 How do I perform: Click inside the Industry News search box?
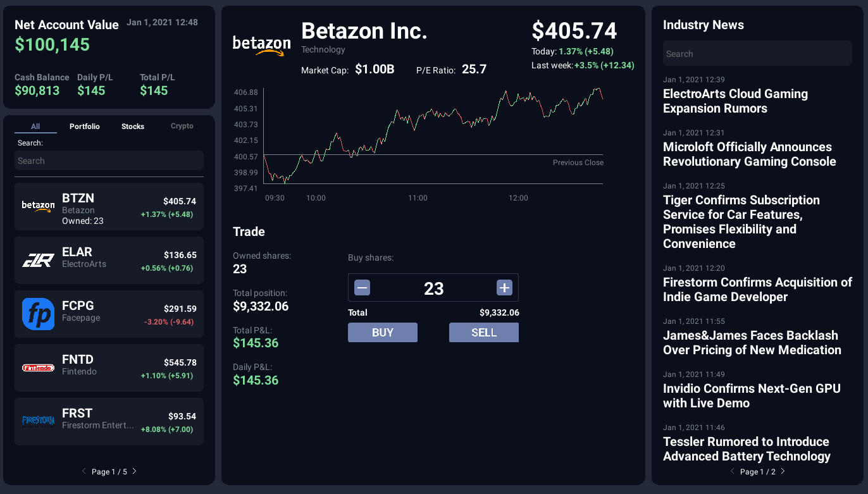757,53
